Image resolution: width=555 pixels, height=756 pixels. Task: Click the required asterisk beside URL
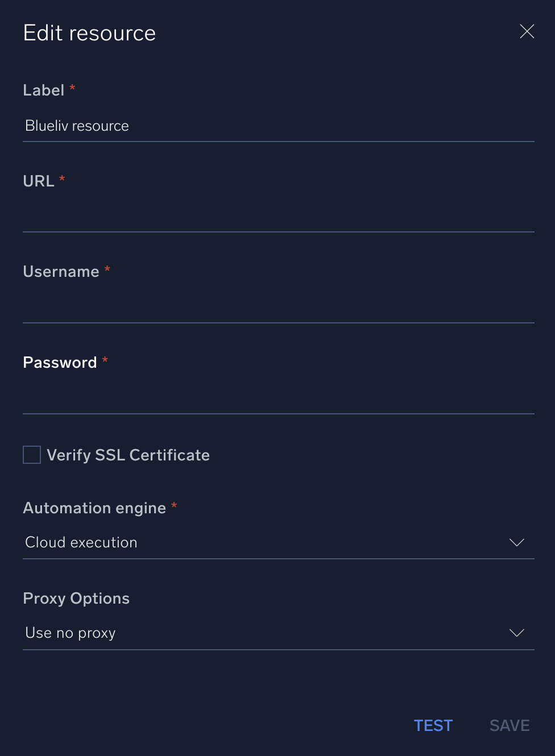61,180
